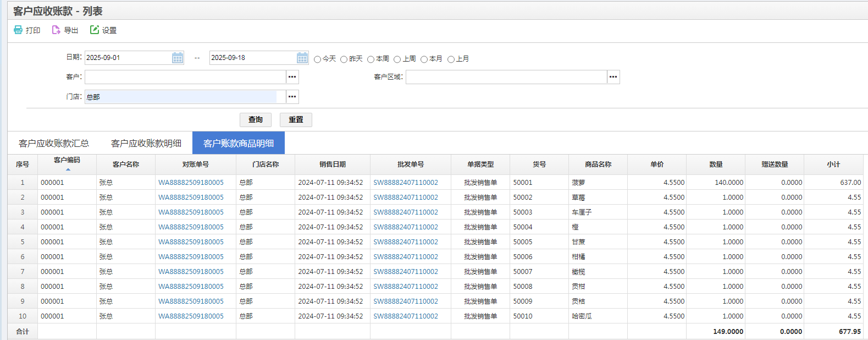Select product cell 菠萝
868x340 pixels.
[598, 183]
